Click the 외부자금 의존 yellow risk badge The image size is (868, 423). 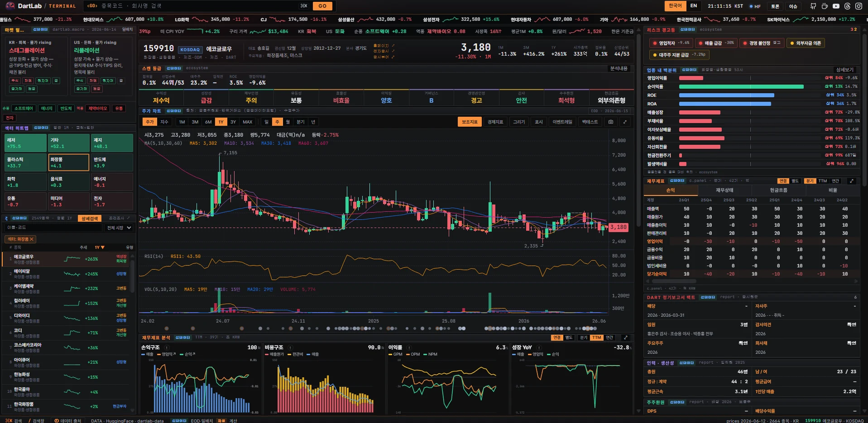806,43
